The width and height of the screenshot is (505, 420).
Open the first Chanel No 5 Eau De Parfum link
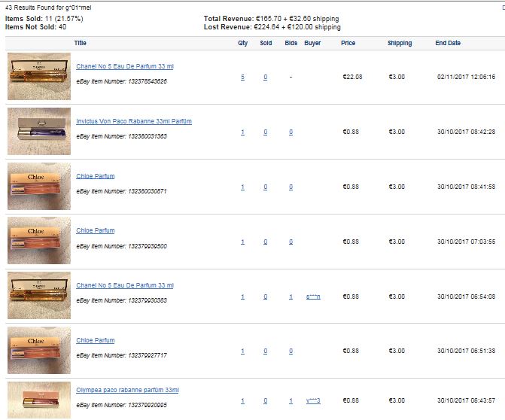[x=125, y=66]
